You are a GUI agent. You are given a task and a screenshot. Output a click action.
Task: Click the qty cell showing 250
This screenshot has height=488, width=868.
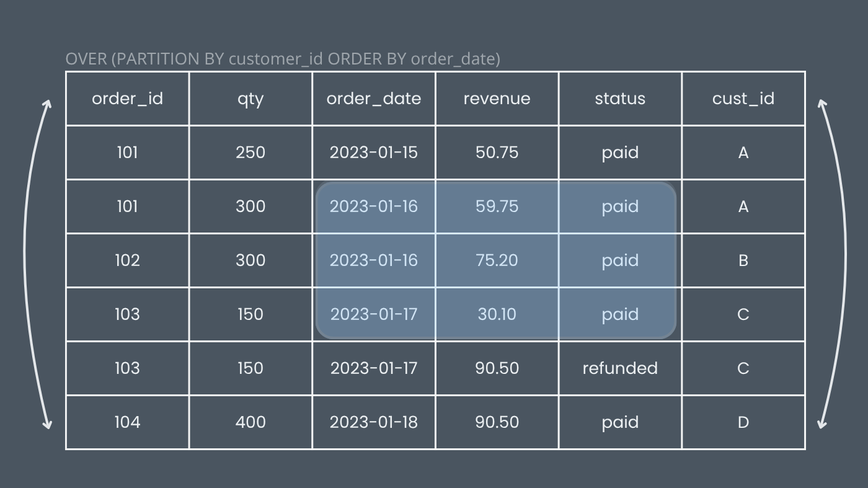click(250, 153)
